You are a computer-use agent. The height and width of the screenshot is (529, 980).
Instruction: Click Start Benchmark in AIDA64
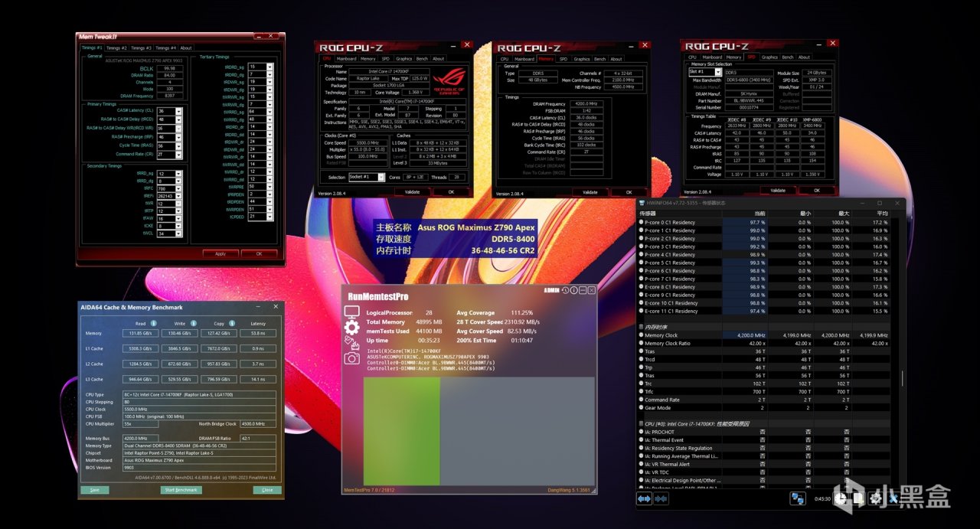click(181, 490)
